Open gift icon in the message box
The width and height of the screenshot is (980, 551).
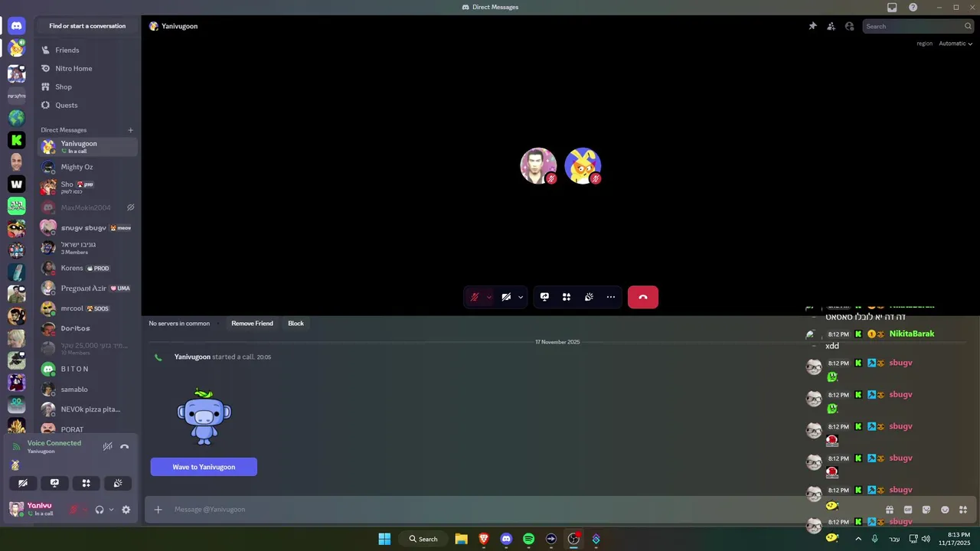tap(890, 510)
